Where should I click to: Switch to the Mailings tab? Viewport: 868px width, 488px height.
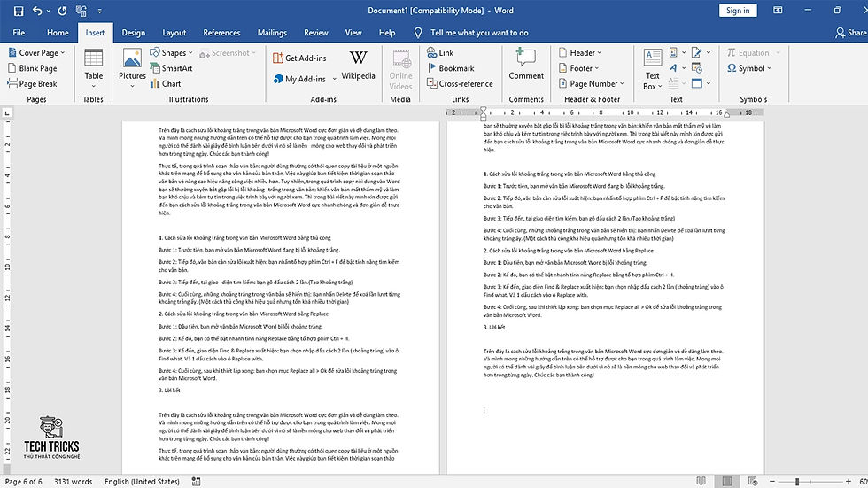[x=272, y=33]
